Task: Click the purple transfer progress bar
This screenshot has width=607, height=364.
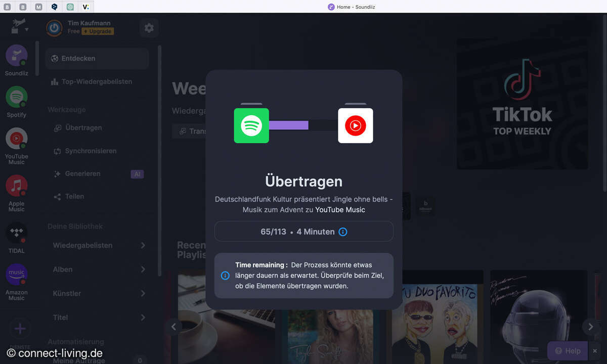Action: click(288, 125)
